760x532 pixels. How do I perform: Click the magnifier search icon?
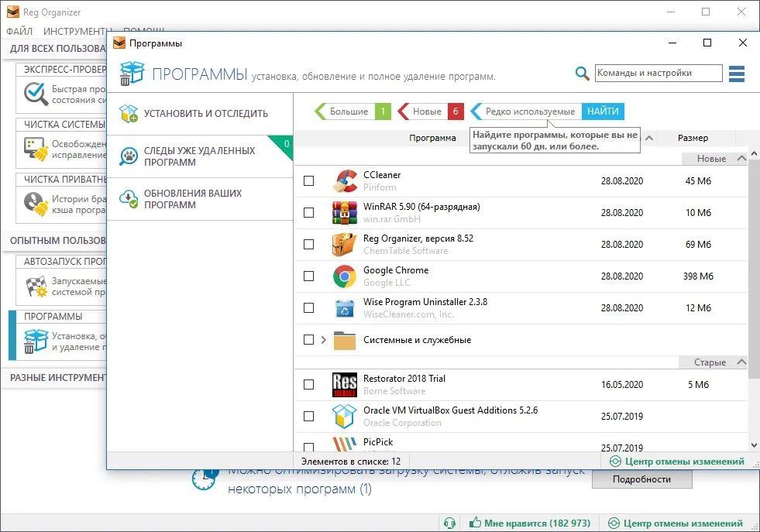tap(582, 74)
